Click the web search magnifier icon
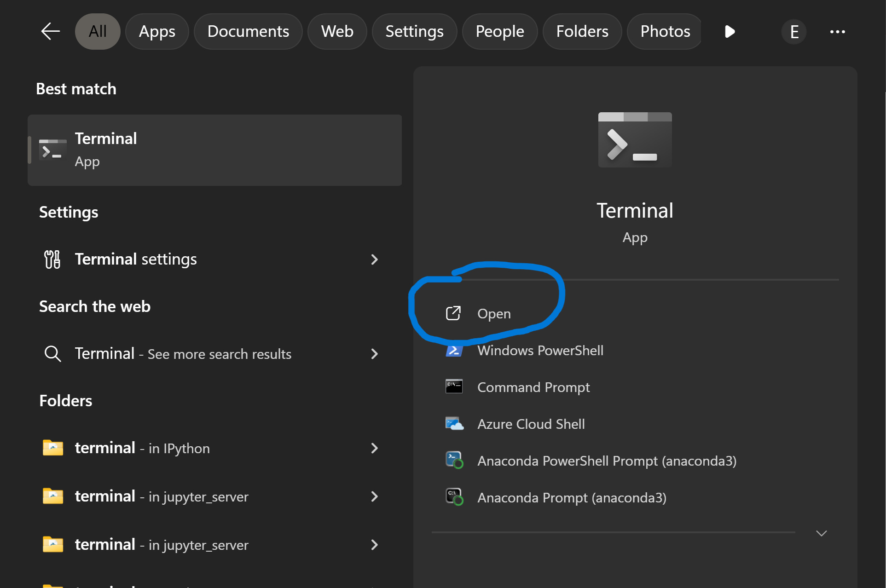 point(52,354)
